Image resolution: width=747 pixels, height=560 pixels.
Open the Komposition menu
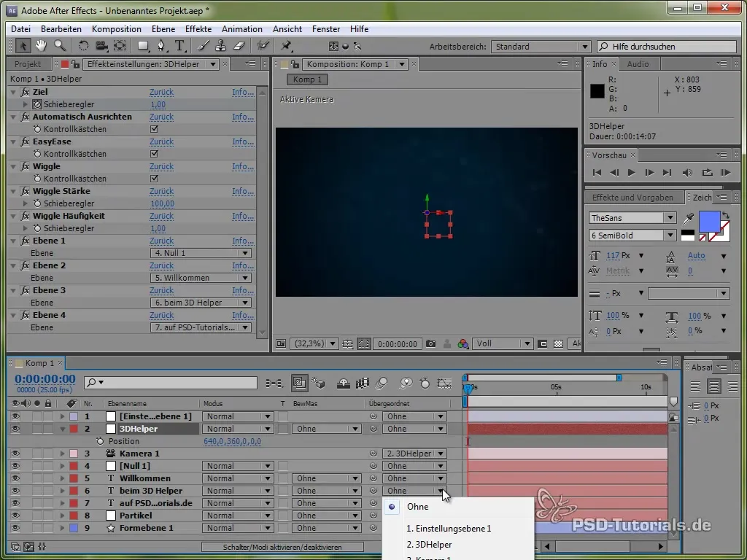(x=116, y=29)
